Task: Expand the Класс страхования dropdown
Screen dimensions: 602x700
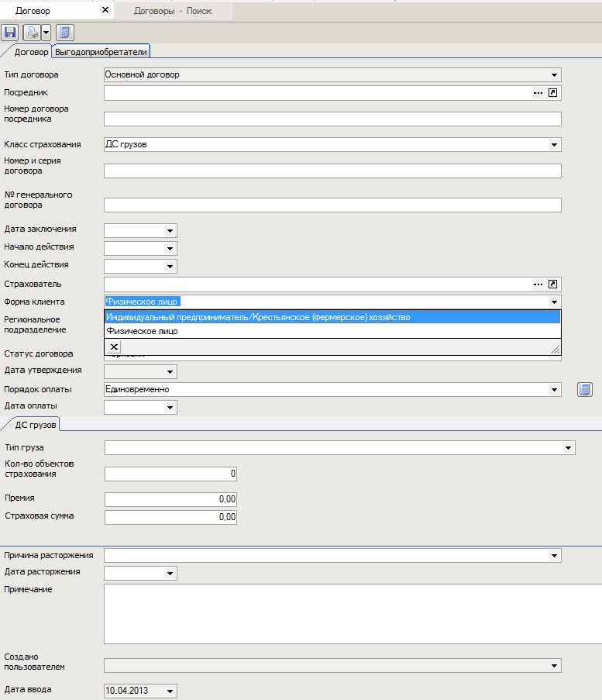Action: pyautogui.click(x=554, y=145)
